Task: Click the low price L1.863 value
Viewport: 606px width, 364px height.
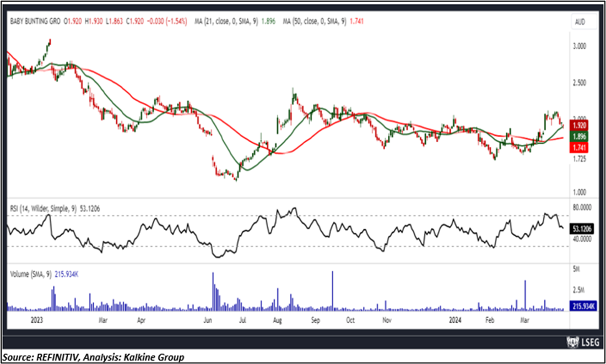Action: [114, 21]
